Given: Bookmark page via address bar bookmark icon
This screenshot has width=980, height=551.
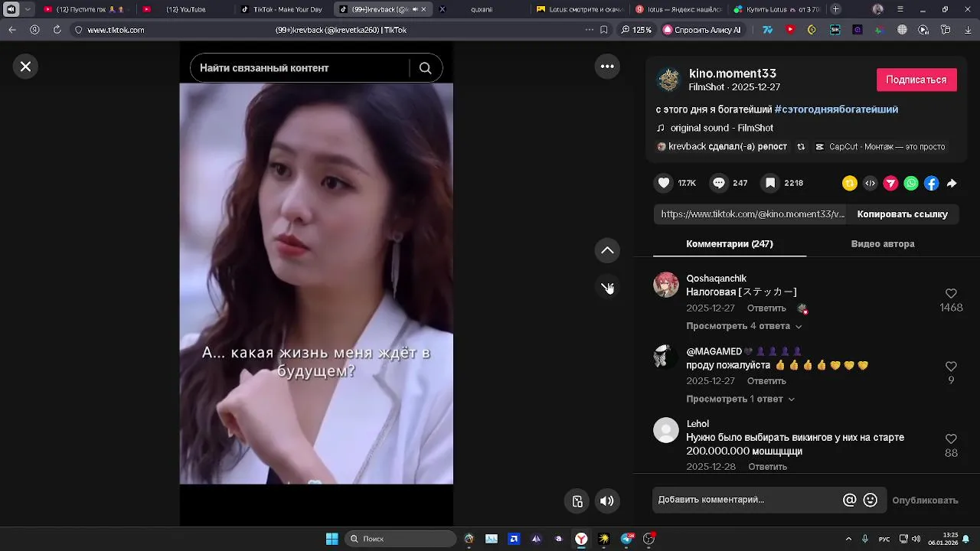Looking at the screenshot, I should tap(604, 30).
